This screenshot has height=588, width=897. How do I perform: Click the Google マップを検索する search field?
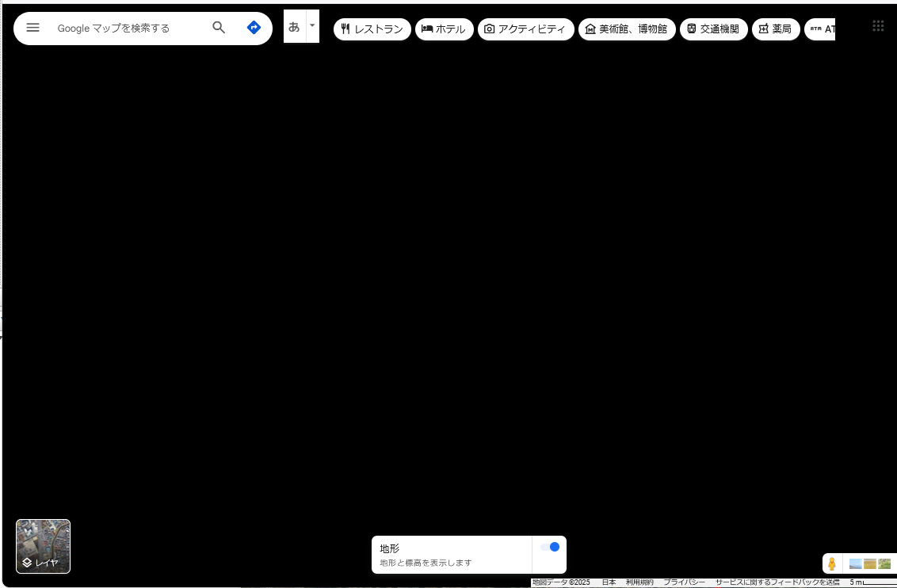pyautogui.click(x=127, y=28)
